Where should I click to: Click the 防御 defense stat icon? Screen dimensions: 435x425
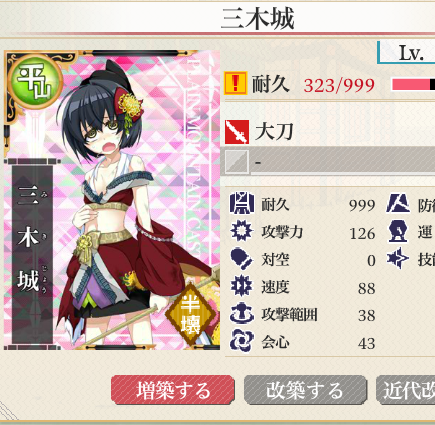[x=398, y=203]
